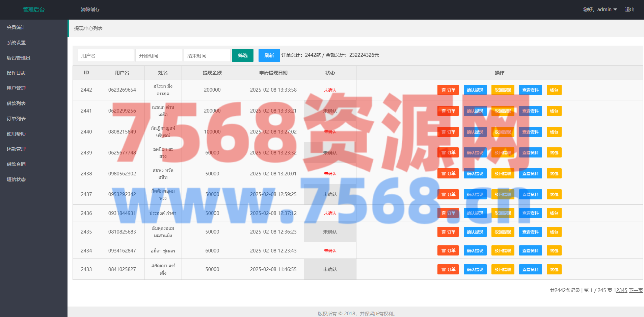Click 确认提现 for row 2442

point(475,90)
